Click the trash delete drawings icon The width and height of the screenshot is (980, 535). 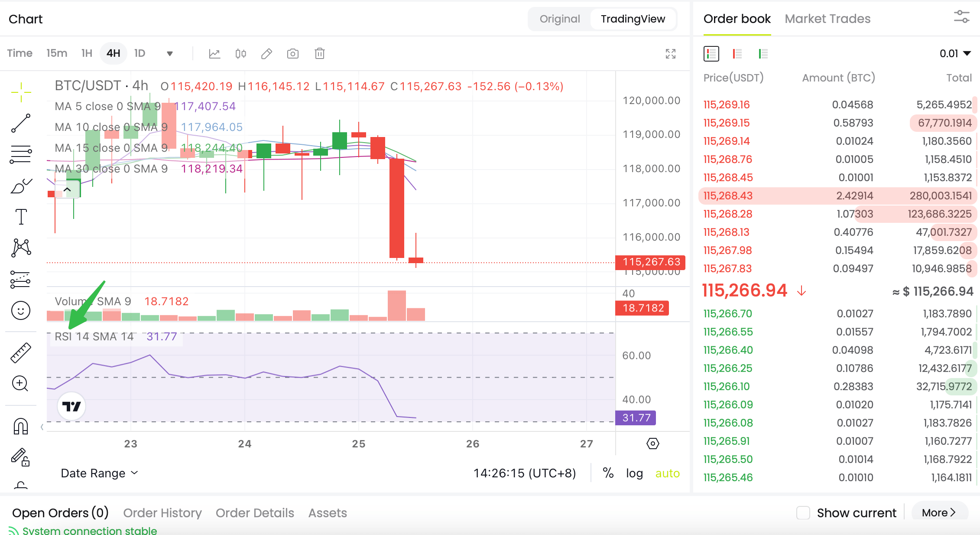point(320,54)
